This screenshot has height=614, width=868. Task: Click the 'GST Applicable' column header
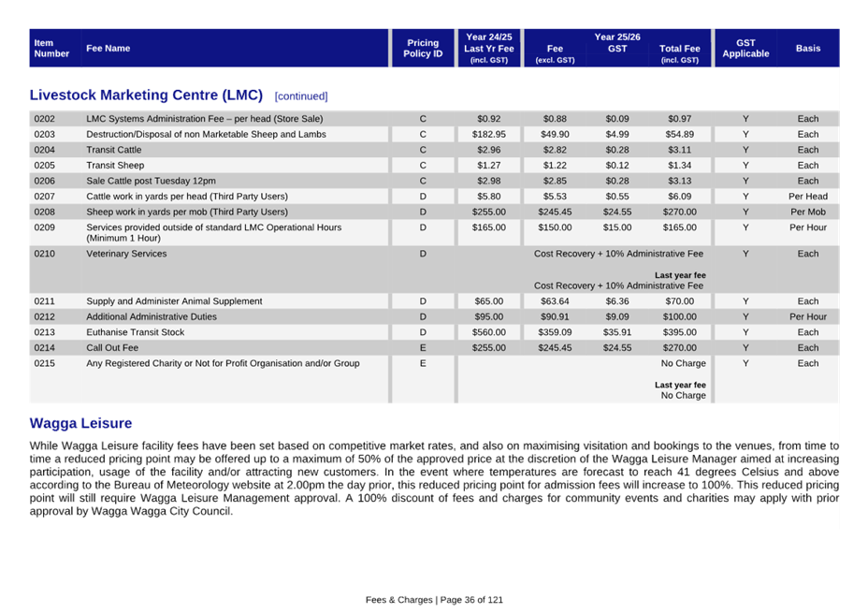point(745,49)
